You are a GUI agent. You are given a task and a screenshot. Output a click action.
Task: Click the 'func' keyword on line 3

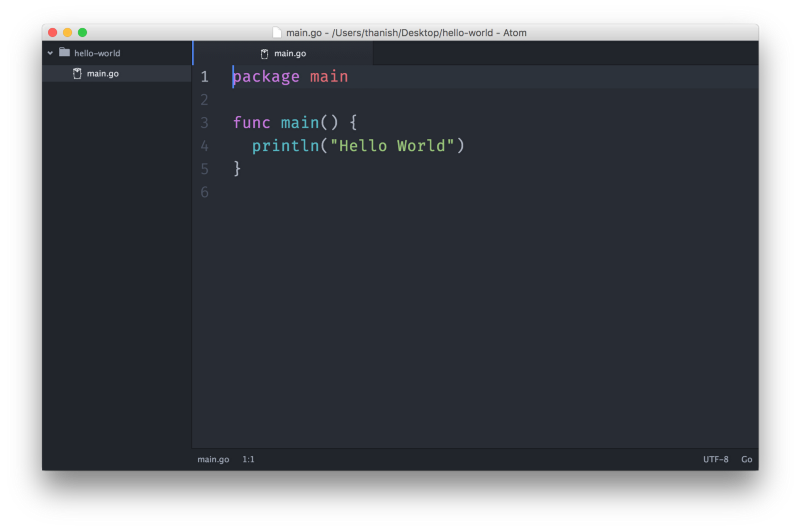pyautogui.click(x=252, y=122)
